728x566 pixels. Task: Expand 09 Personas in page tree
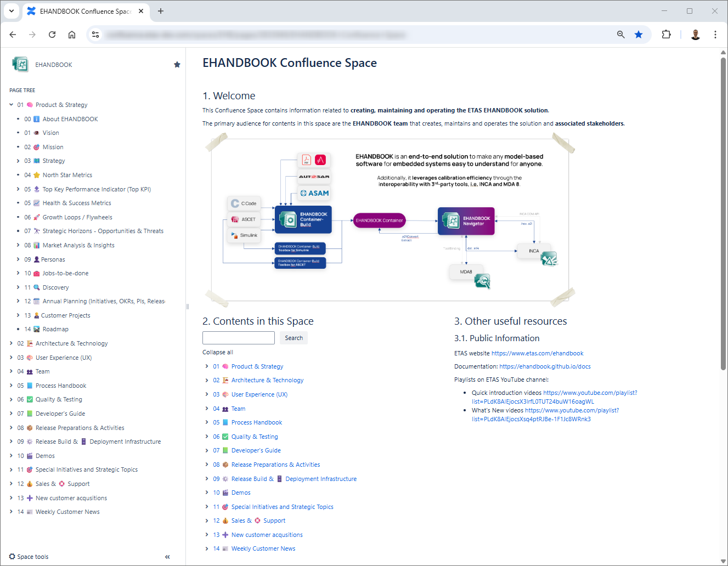coord(18,259)
